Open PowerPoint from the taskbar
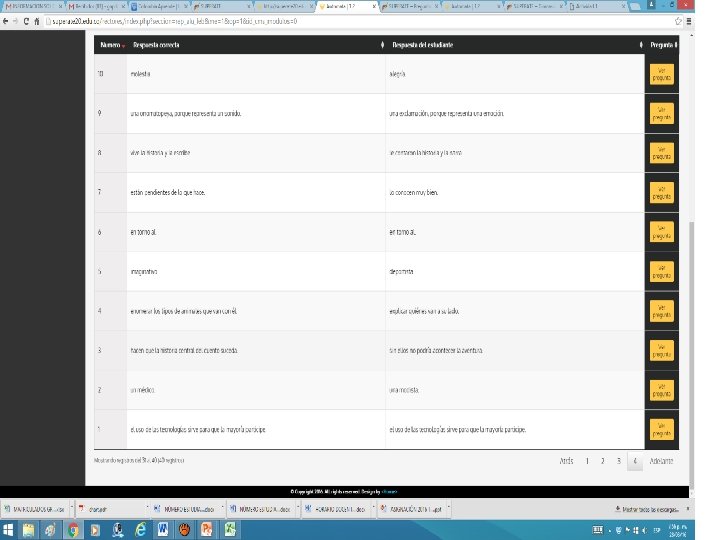The height and width of the screenshot is (540, 720). pos(207,530)
